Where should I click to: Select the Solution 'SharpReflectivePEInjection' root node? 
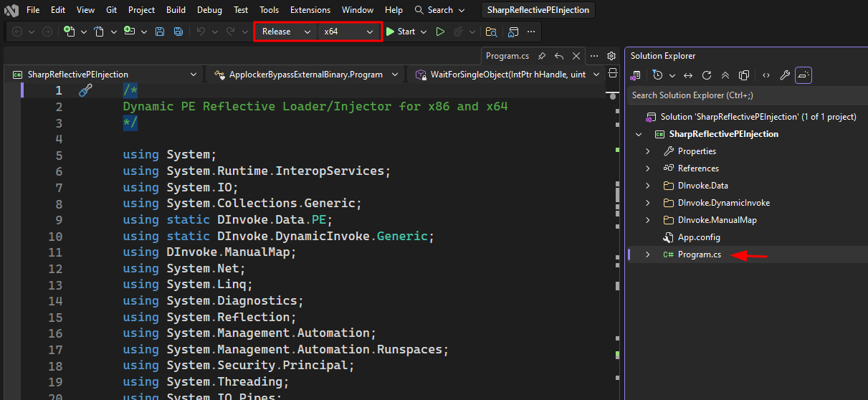pyautogui.click(x=758, y=117)
